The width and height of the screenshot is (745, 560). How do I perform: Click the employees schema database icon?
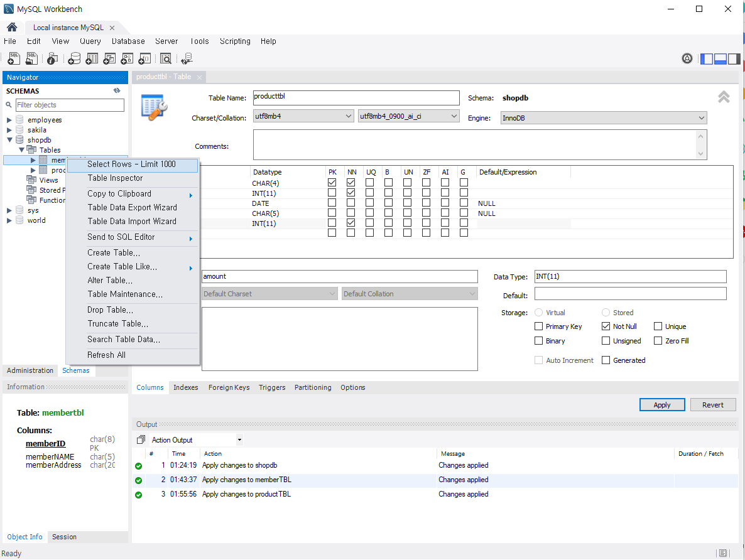[19, 119]
